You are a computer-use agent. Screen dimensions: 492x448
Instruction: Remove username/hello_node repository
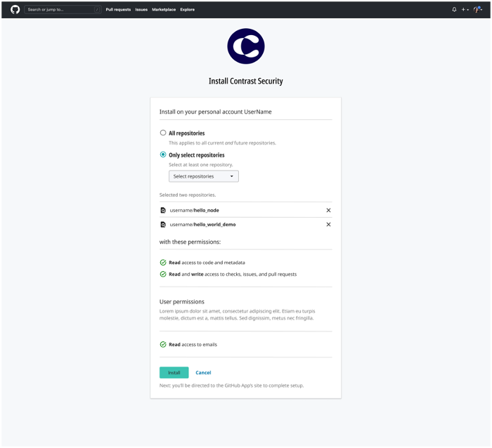coord(328,210)
